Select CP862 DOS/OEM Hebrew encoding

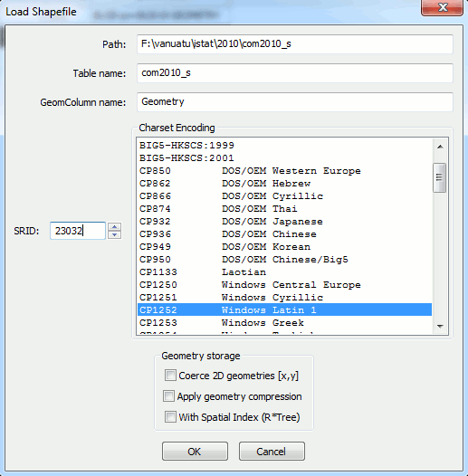pos(284,184)
